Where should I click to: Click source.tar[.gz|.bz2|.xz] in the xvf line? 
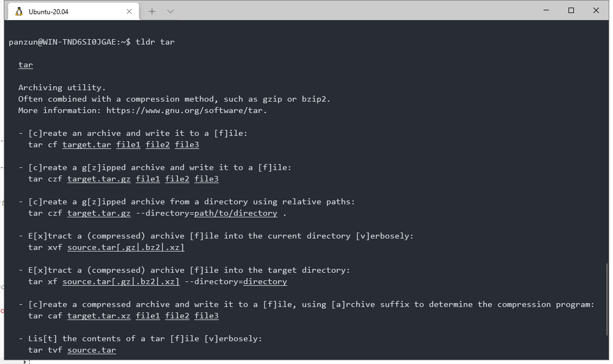(x=126, y=248)
